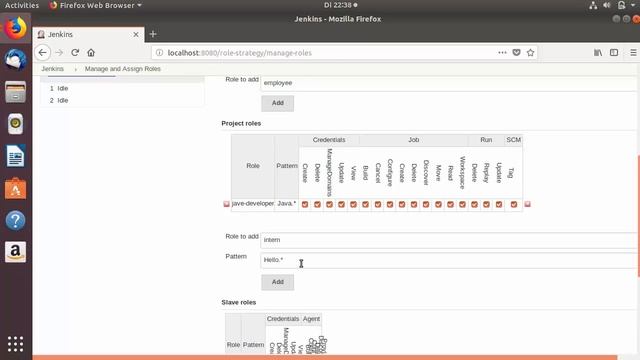Uncheck Job Configure for jave-developer
The width and height of the screenshot is (640, 360).
[x=390, y=204]
